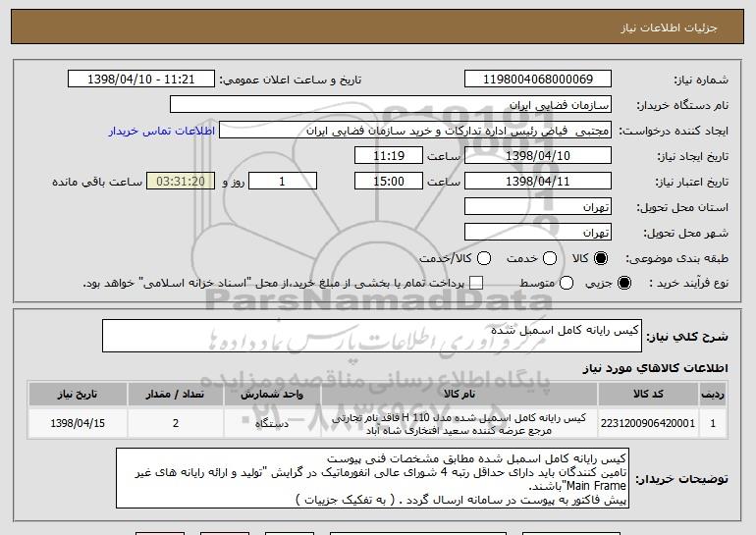Select the کالا/خدمت radio button
The height and width of the screenshot is (535, 756).
pos(484,258)
